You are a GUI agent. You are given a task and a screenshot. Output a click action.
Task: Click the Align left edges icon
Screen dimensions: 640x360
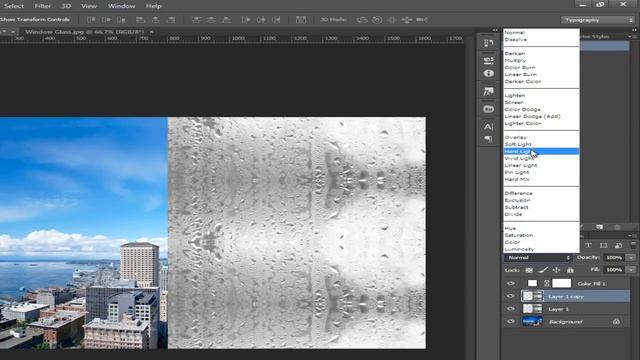[140, 20]
